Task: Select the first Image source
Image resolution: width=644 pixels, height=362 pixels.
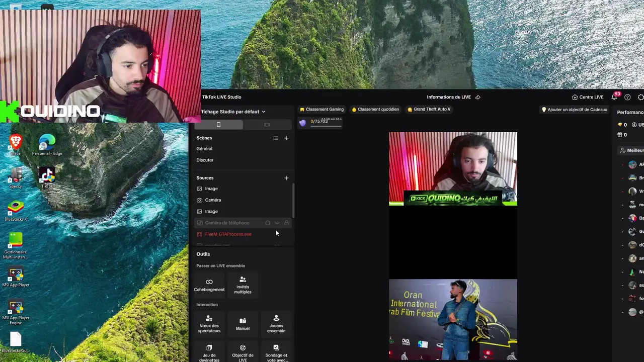Action: pos(243,189)
